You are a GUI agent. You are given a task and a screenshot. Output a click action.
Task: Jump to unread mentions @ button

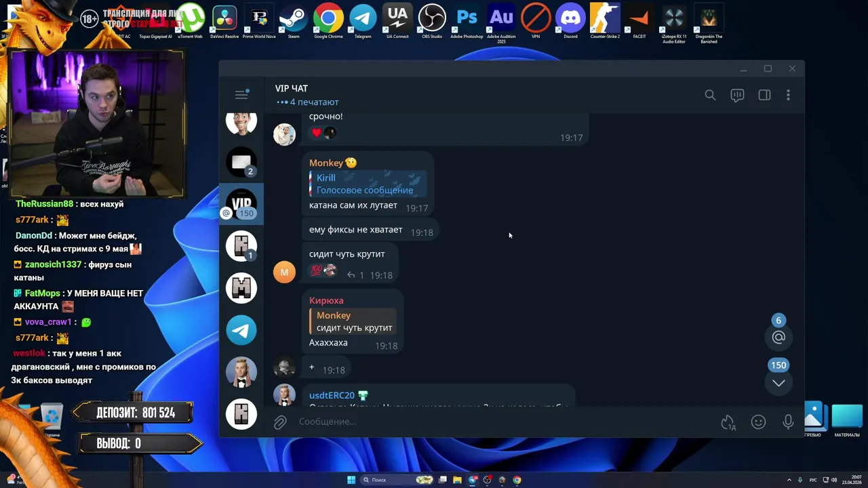tap(778, 337)
